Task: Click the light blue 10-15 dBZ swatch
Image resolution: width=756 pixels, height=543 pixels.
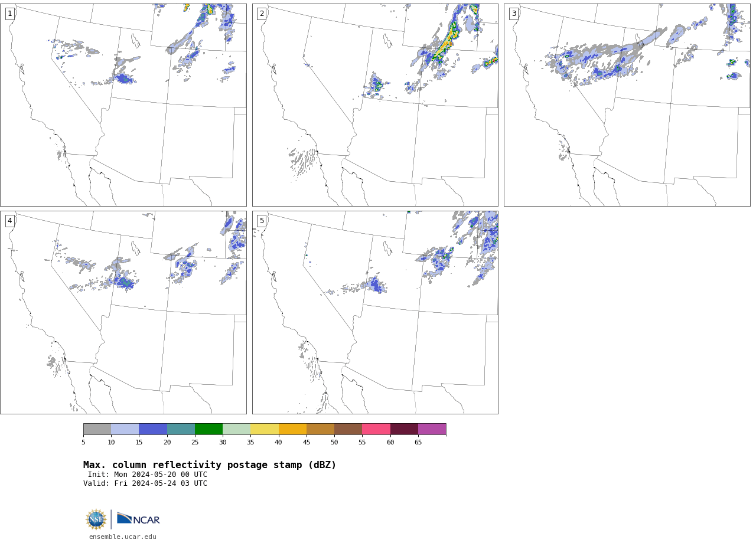Action: coord(125,429)
